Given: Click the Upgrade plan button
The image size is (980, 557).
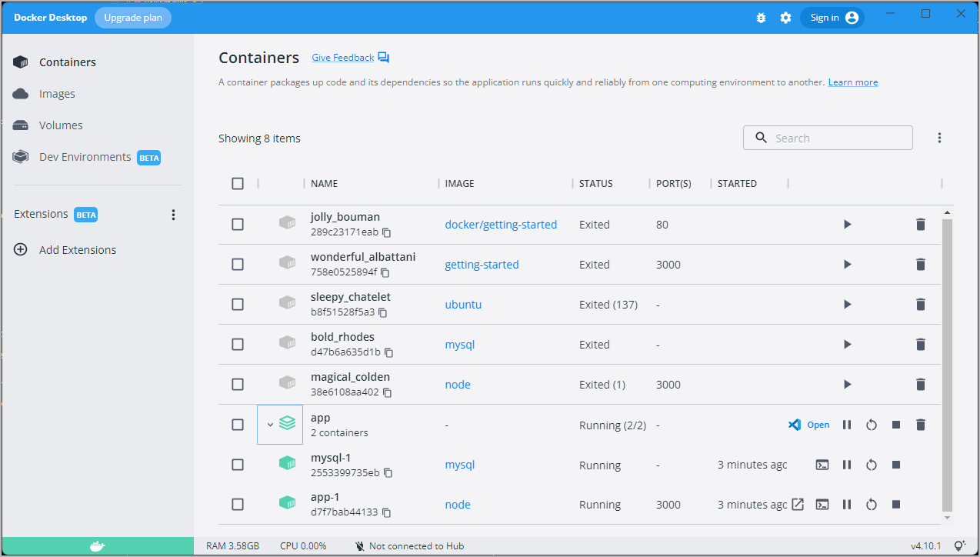Looking at the screenshot, I should [133, 18].
